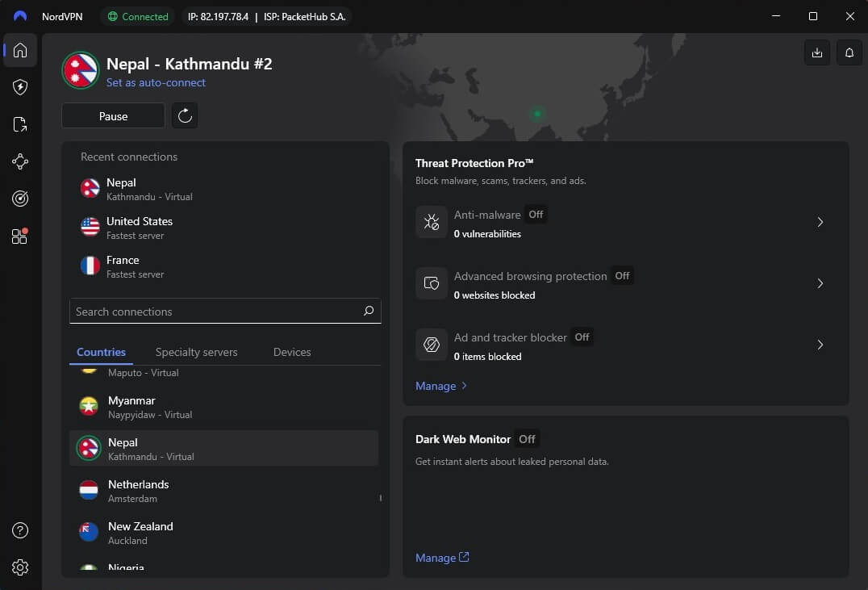Switch to the Specialty servers tab
Screen dimensions: 868x590
tap(196, 352)
